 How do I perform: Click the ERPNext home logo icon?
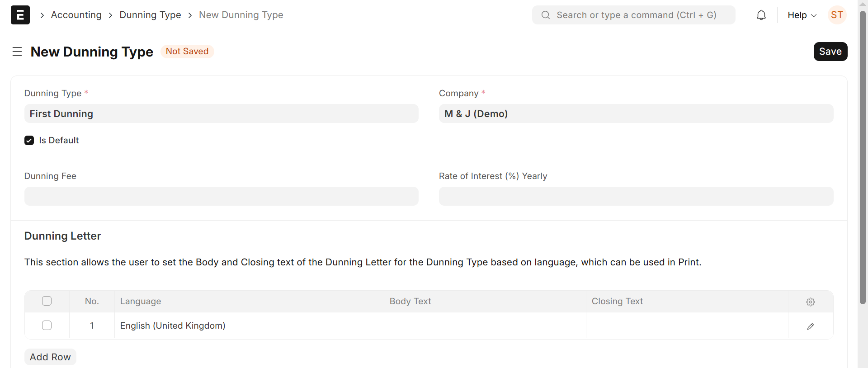pyautogui.click(x=20, y=15)
